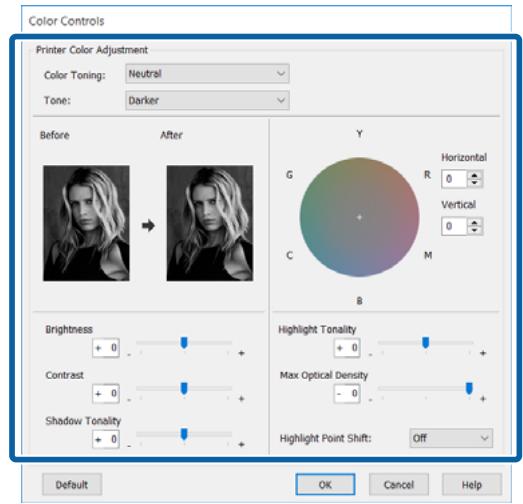Click the plus icon beside Max Optical Density
Screen dimensions: 523x504
[x=483, y=399]
